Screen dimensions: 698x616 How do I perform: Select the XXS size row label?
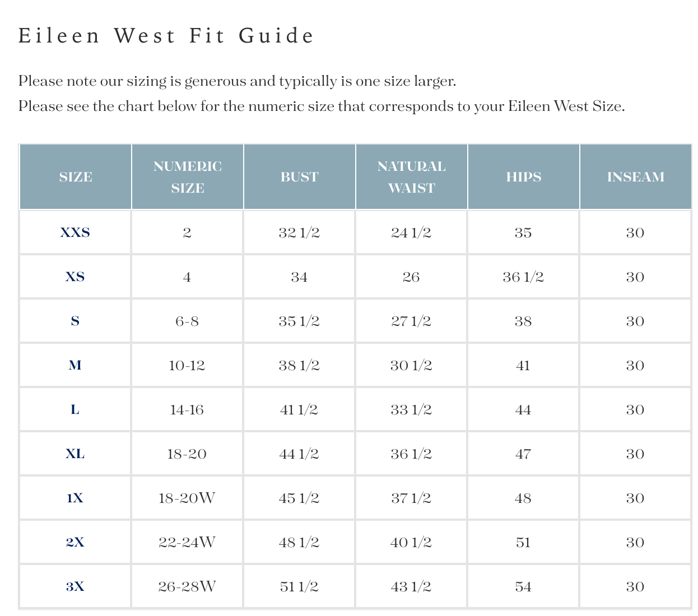pos(75,232)
